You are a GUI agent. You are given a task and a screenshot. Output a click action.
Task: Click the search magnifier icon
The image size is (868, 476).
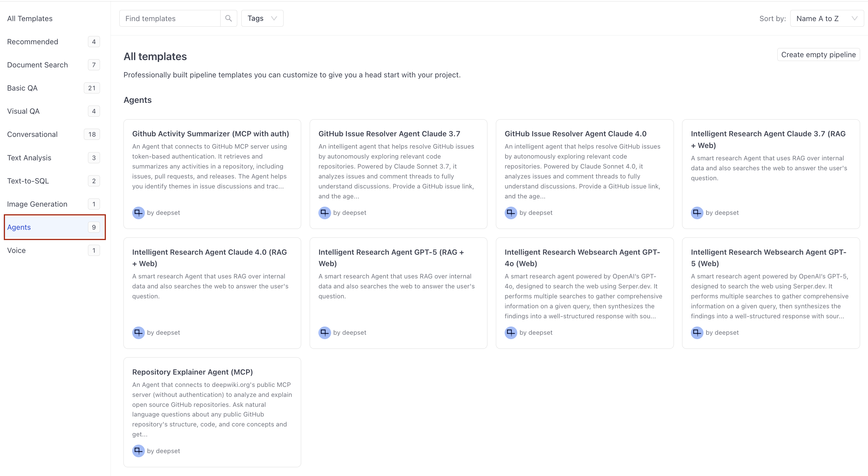pos(229,18)
